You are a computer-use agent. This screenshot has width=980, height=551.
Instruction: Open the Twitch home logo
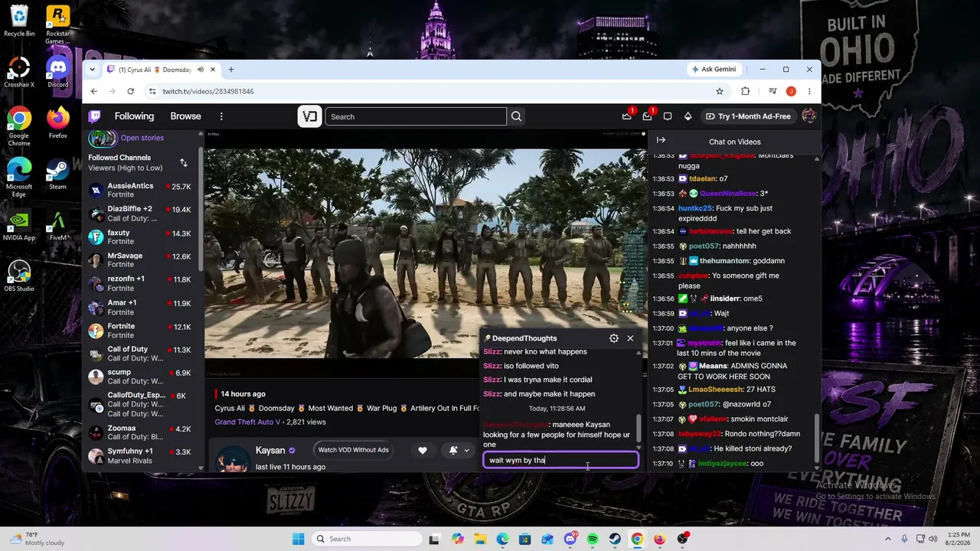(95, 116)
